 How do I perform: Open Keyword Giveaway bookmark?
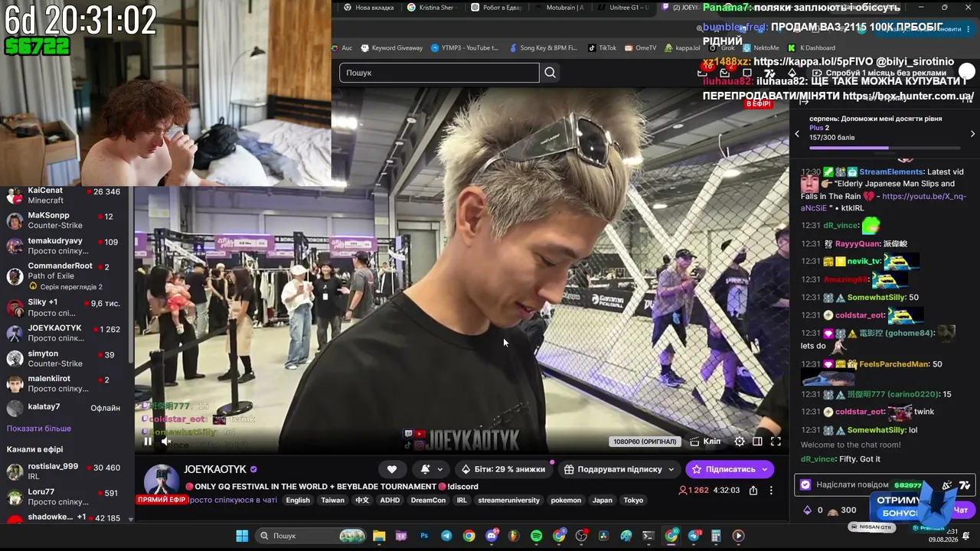click(x=392, y=47)
